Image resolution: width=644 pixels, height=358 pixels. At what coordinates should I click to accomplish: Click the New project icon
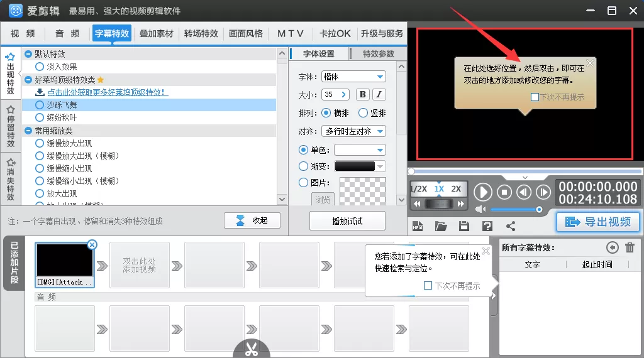click(418, 226)
